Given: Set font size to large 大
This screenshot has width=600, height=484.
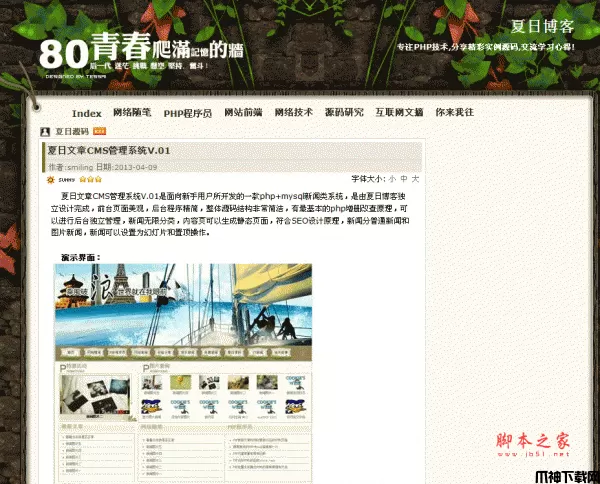Looking at the screenshot, I should point(416,179).
